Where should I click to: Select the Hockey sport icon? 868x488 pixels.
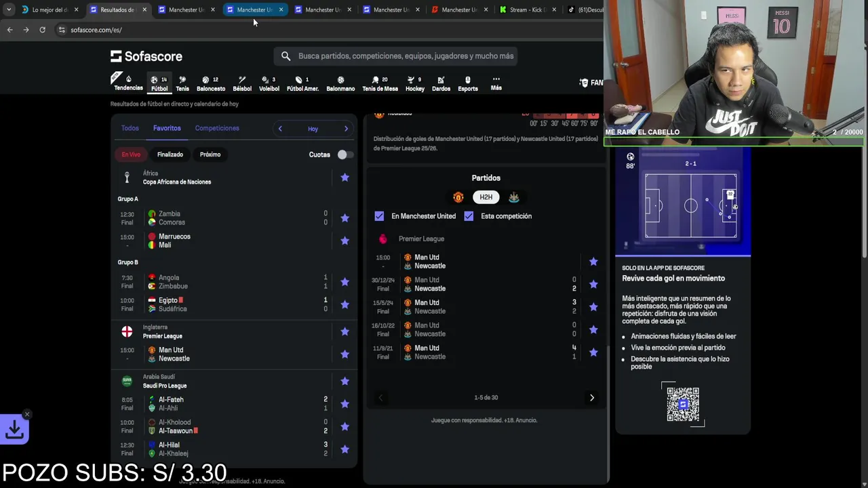click(415, 83)
